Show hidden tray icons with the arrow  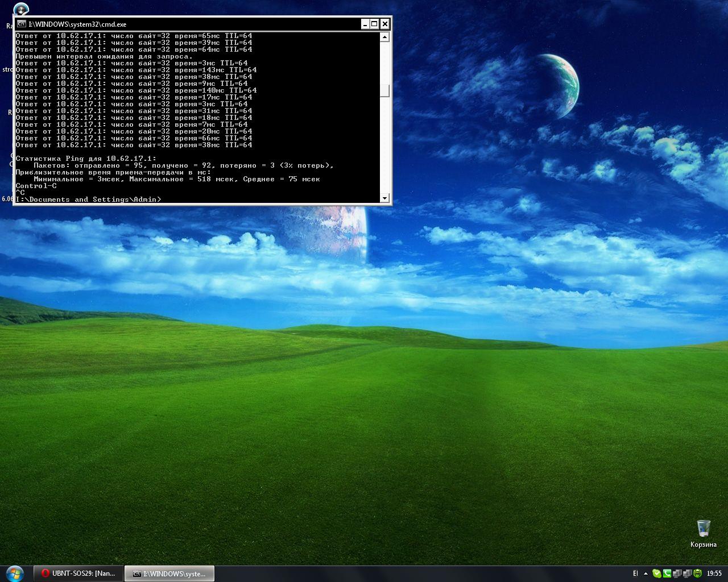[646, 574]
